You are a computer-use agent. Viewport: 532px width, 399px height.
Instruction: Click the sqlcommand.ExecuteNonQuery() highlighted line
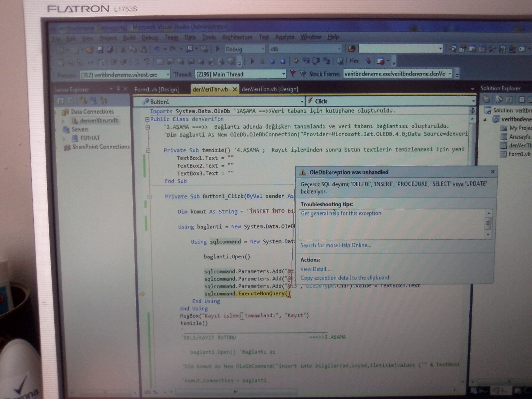248,294
